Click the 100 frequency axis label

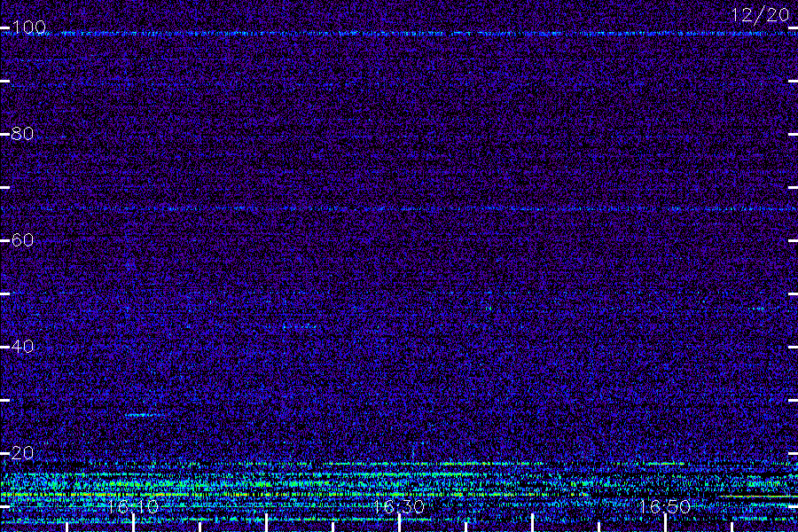29,27
